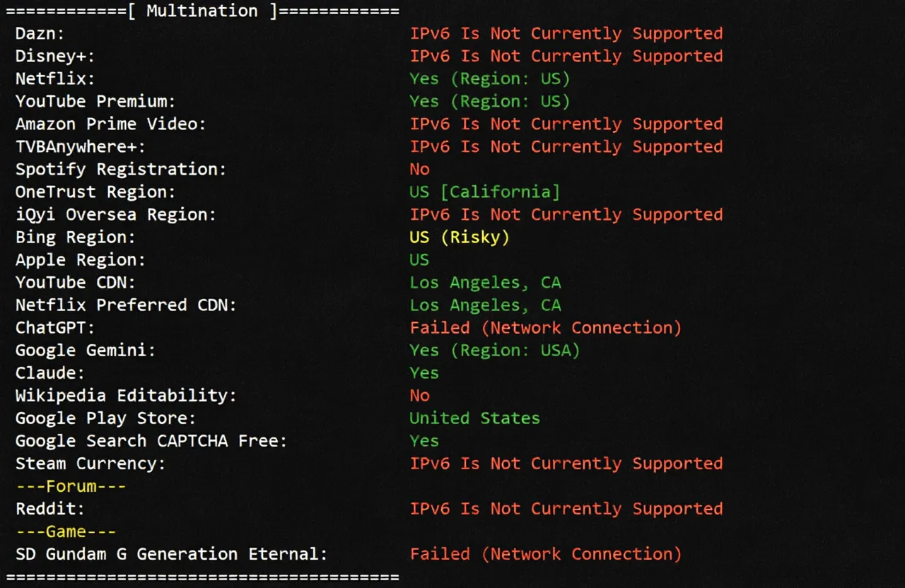
Task: Click the Google Search CAPTCHA Free 'Yes' result
Action: coord(425,440)
